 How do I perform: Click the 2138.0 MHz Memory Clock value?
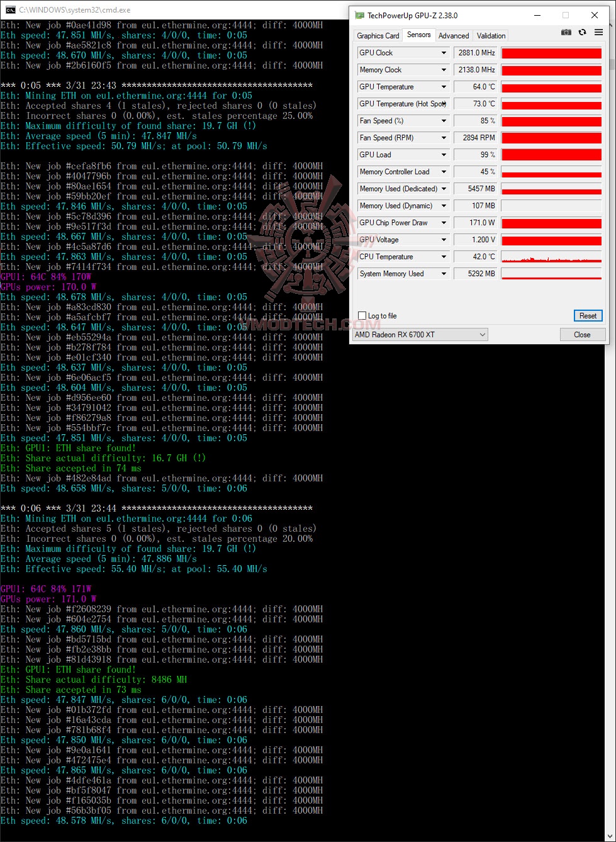(475, 70)
